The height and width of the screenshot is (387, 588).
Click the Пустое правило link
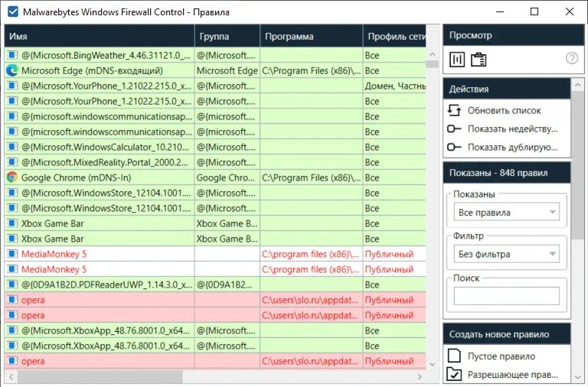[501, 356]
